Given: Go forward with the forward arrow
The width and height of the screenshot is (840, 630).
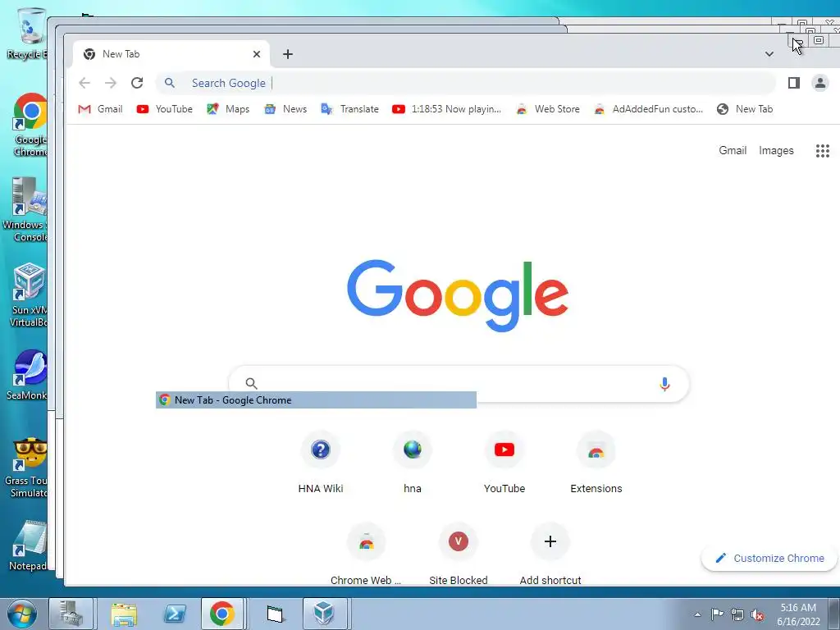Looking at the screenshot, I should click(111, 83).
